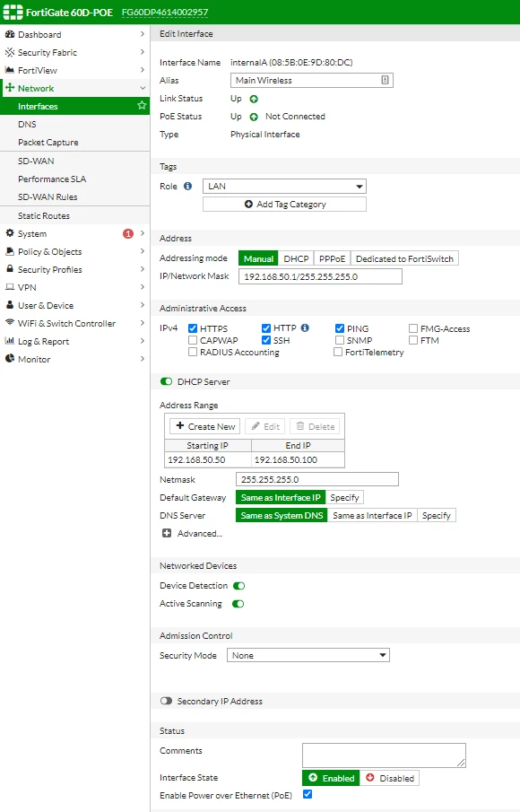Select Dedicated to FortiSwitch mode
Image resolution: width=520 pixels, height=812 pixels.
tap(404, 258)
